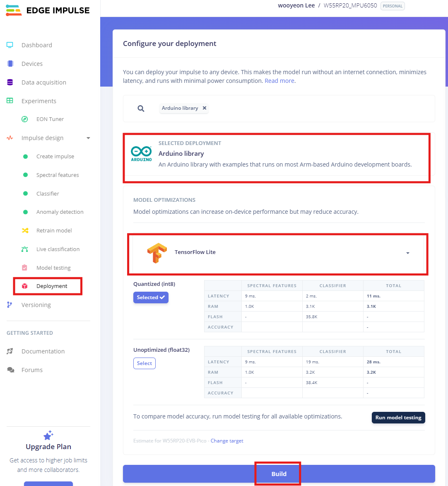Click the Documentation rocket icon
This screenshot has width=448, height=486.
tap(10, 351)
